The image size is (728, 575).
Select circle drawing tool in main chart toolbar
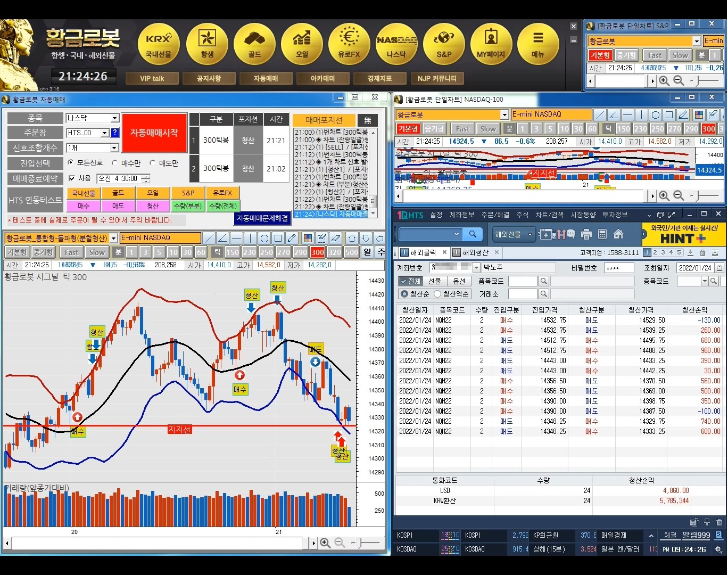(264, 238)
